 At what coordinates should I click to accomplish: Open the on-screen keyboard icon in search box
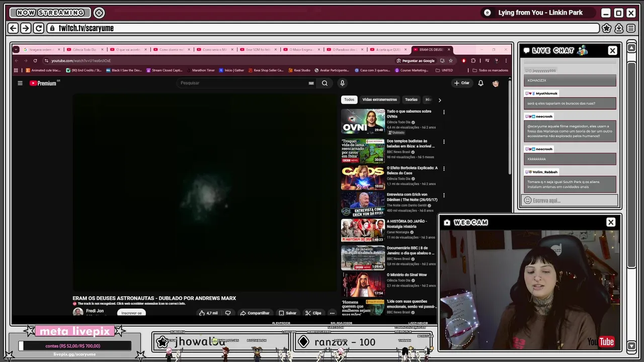(311, 83)
